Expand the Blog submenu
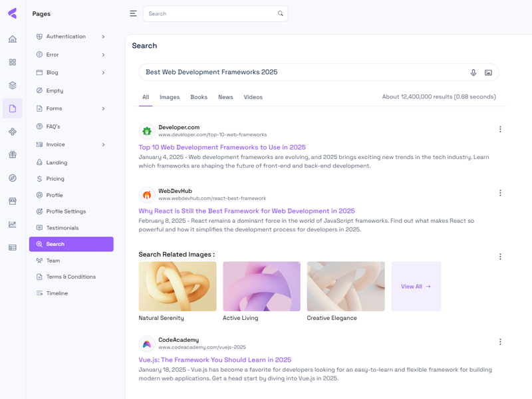 [103, 72]
